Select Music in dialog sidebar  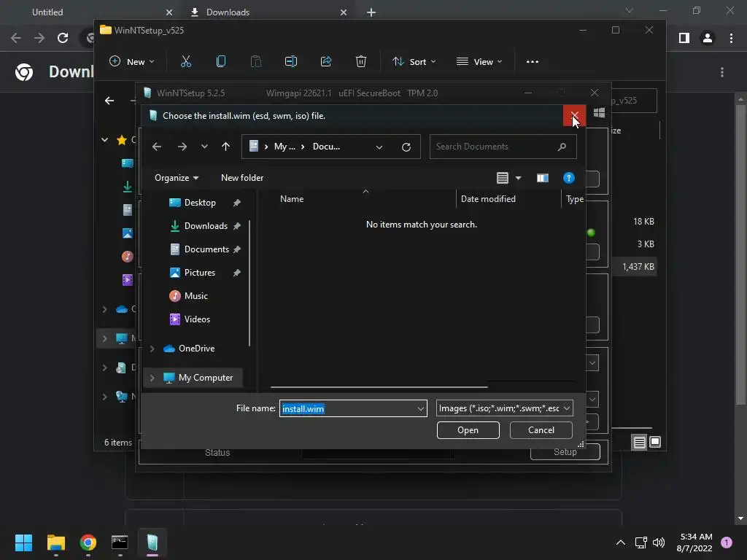[x=196, y=296]
